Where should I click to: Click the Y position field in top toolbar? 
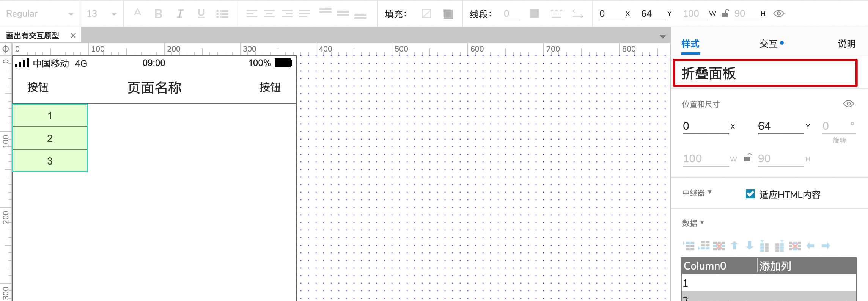(653, 14)
